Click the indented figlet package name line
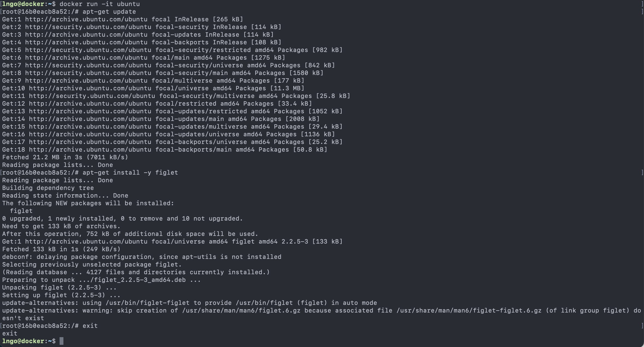Viewport: 644px width, 347px height. 21,211
